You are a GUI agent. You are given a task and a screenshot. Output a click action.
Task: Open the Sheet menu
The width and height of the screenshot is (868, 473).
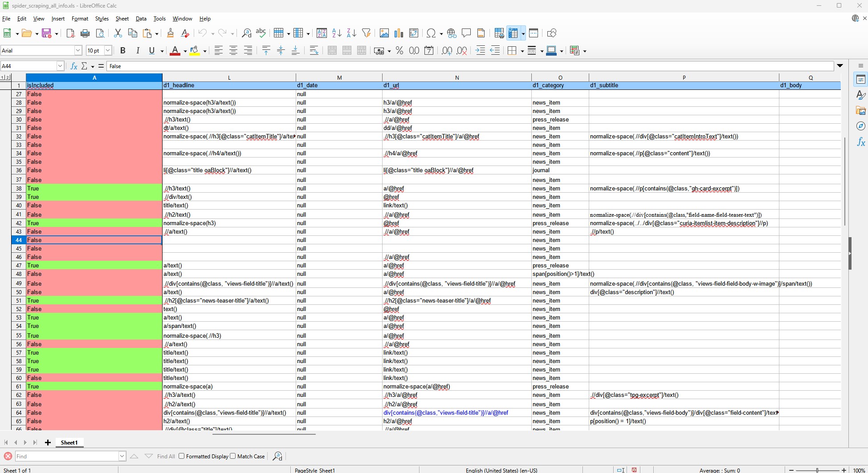coord(122,19)
